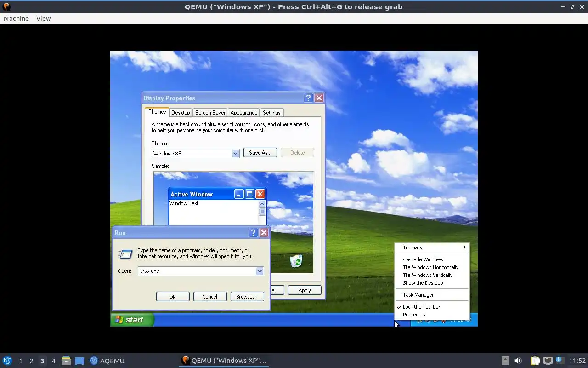
Task: Open Task Manager from the context menu
Action: click(x=432, y=295)
